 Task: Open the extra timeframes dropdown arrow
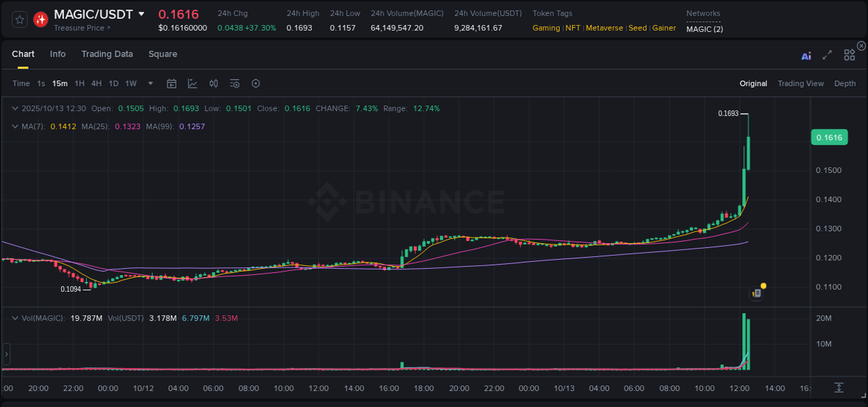click(x=149, y=83)
